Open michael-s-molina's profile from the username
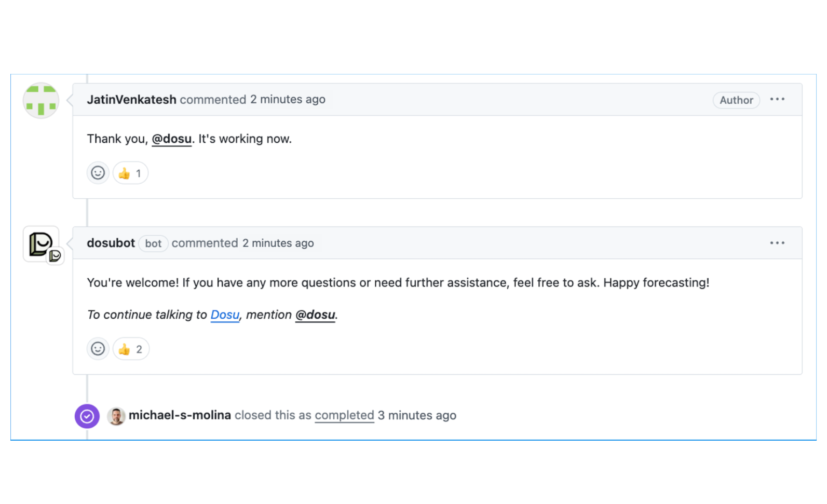The height and width of the screenshot is (504, 827). pyautogui.click(x=180, y=416)
